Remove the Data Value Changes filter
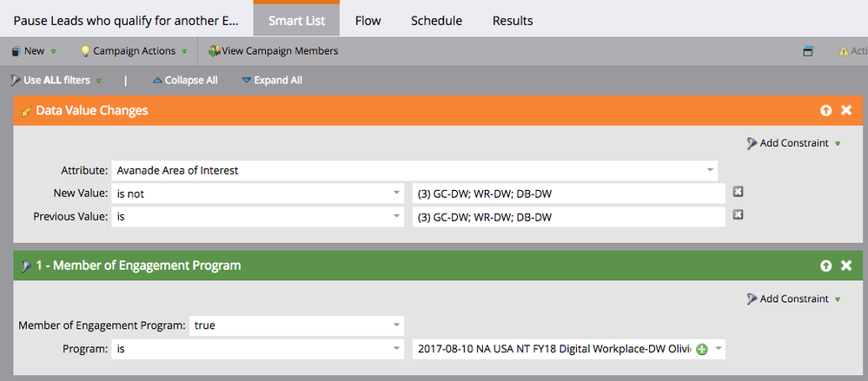Image resolution: width=868 pixels, height=381 pixels. (846, 110)
